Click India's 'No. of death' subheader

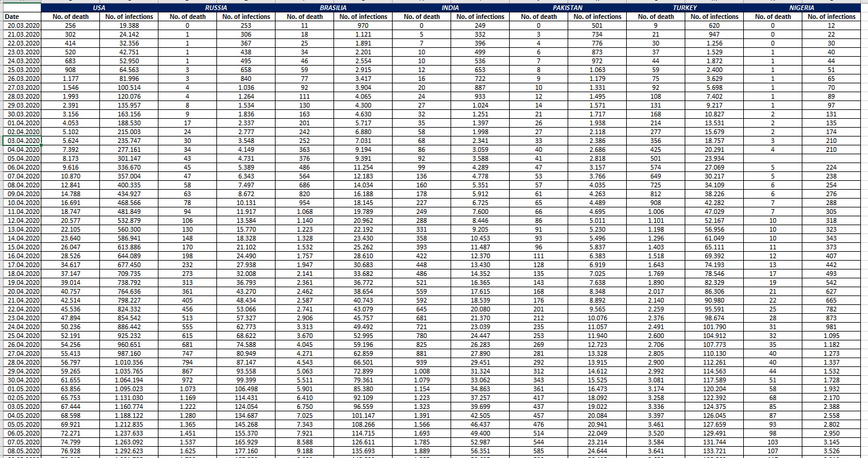pos(422,17)
